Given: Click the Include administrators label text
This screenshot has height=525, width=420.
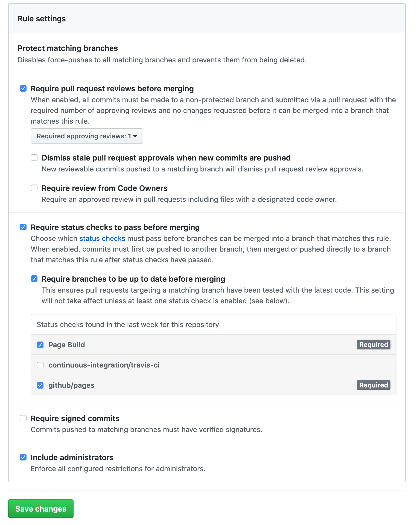Looking at the screenshot, I should (x=72, y=457).
